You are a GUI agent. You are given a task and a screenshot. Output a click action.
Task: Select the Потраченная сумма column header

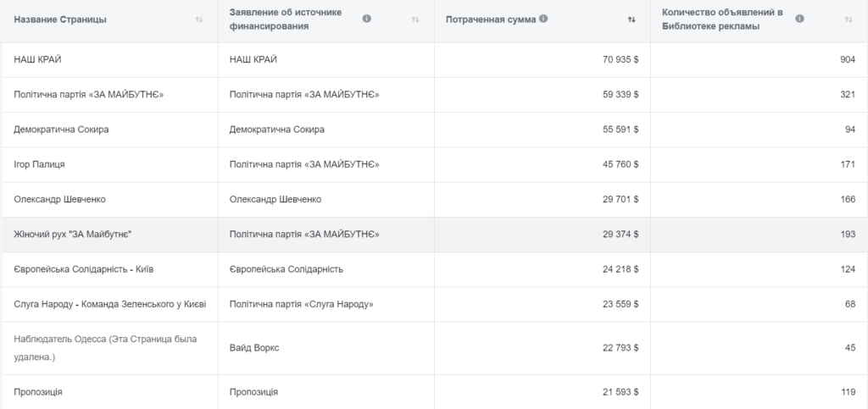(x=491, y=19)
